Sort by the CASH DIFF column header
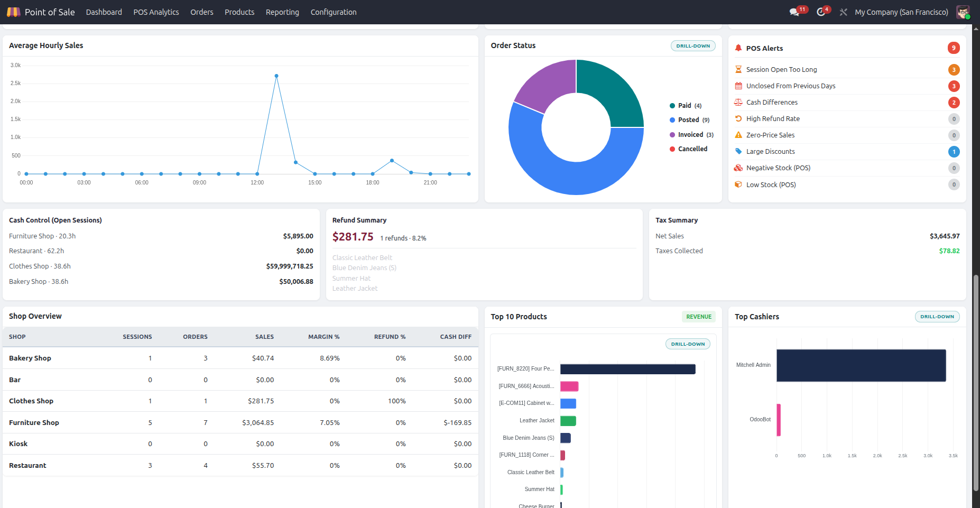 point(456,337)
